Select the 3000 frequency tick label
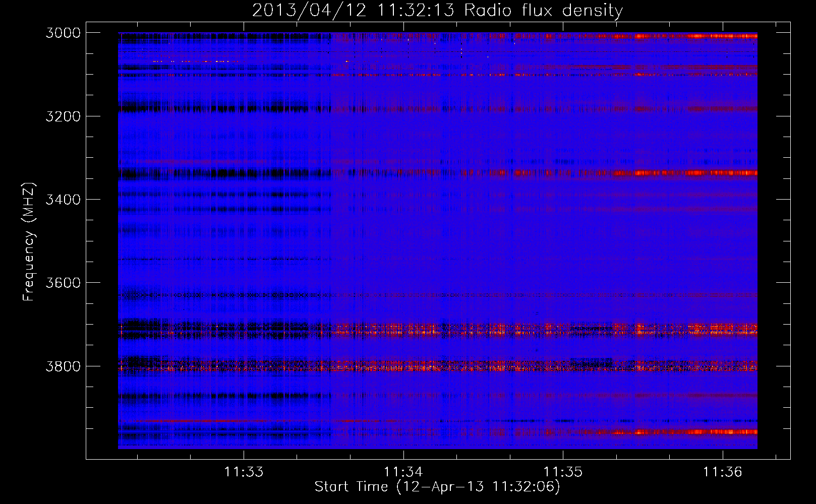 pos(63,33)
